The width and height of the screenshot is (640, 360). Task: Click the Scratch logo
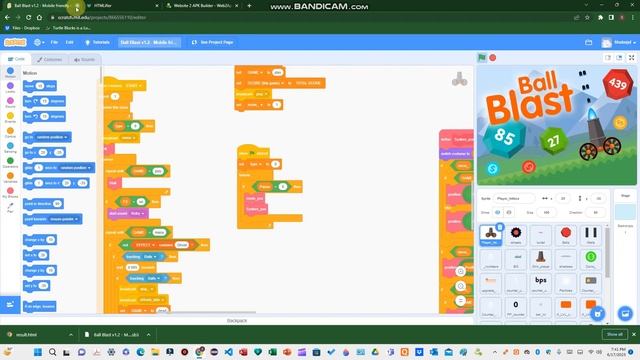click(15, 42)
